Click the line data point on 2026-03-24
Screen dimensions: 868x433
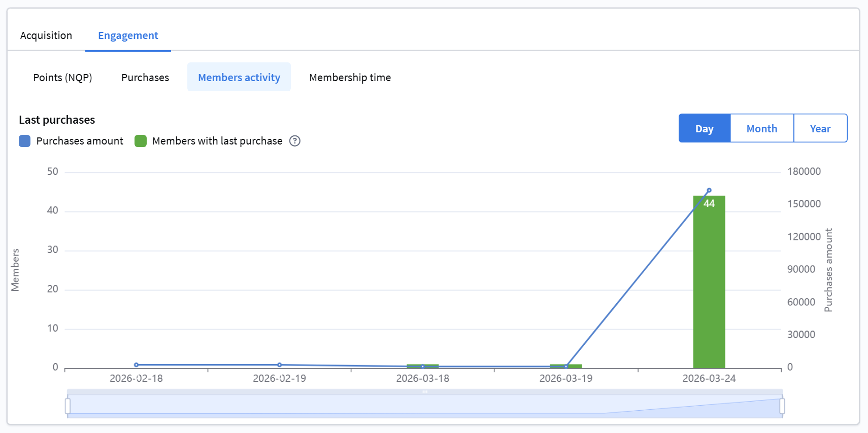[x=709, y=191]
